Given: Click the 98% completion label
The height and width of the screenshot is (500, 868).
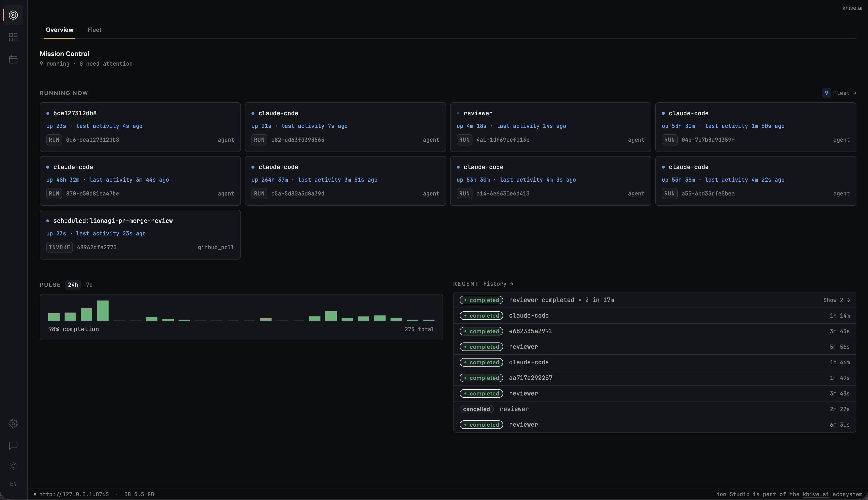Looking at the screenshot, I should [73, 329].
